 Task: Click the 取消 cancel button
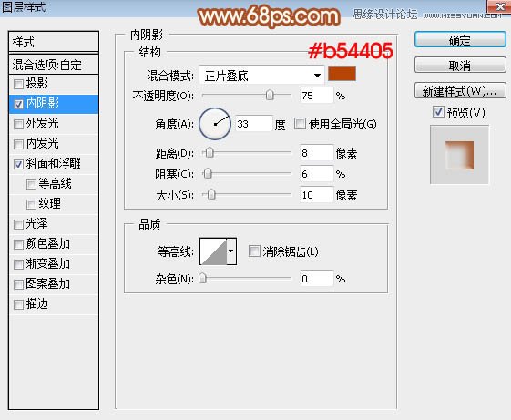click(x=460, y=66)
